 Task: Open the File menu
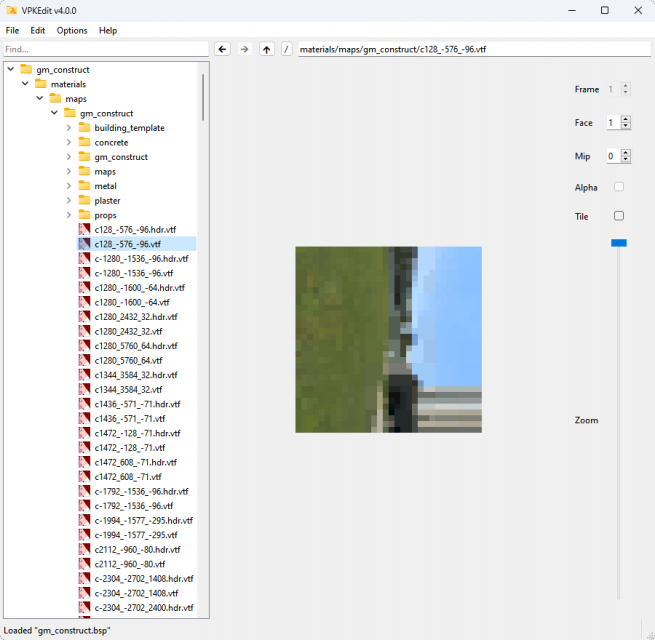(12, 30)
